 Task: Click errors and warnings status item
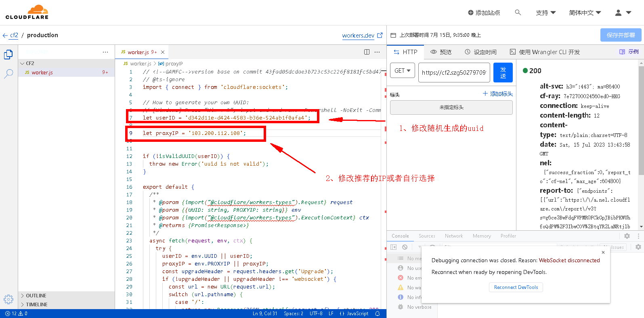[16, 314]
